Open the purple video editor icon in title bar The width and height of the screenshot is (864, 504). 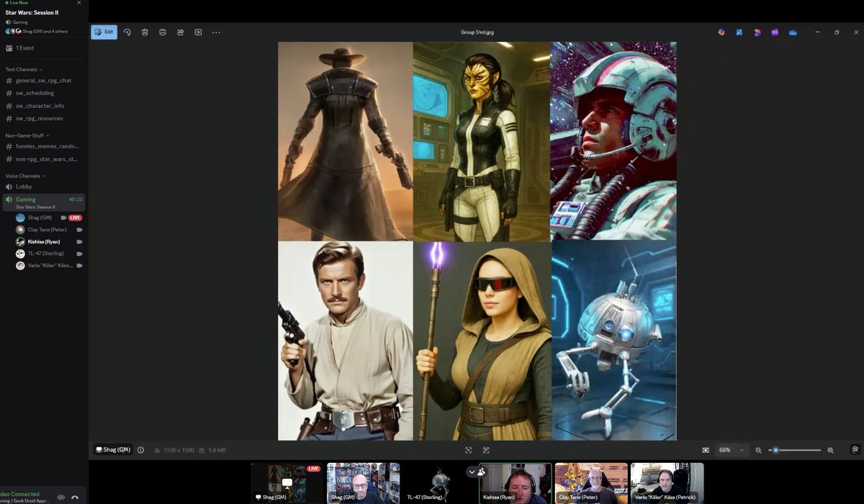pyautogui.click(x=775, y=32)
